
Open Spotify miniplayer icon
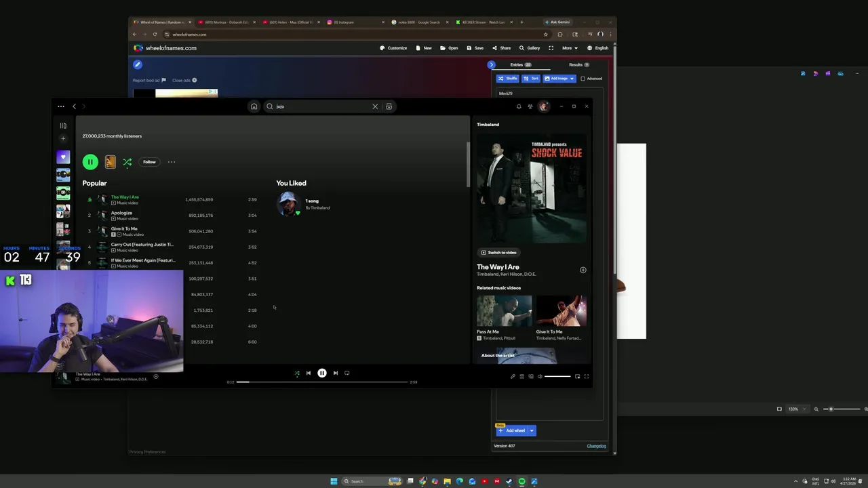click(577, 376)
